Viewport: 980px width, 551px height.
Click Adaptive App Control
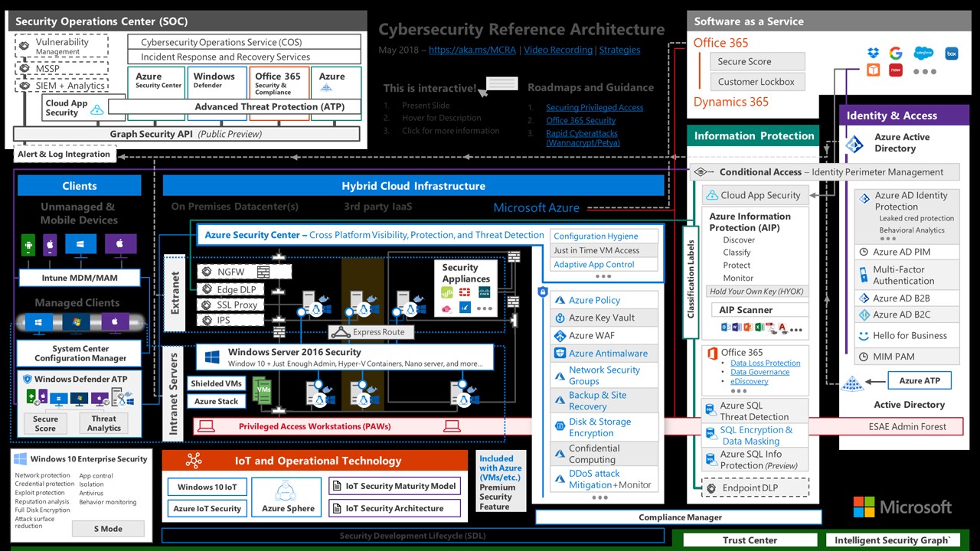(x=605, y=265)
